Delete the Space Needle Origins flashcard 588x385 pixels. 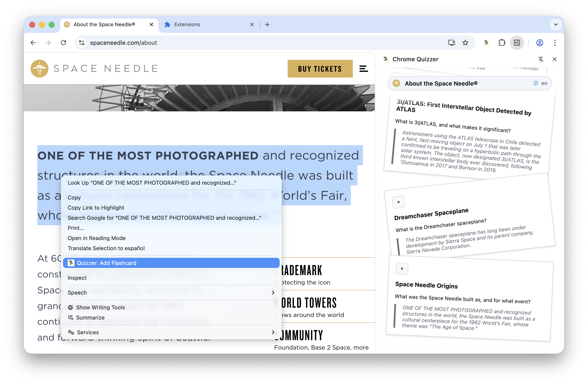[402, 269]
